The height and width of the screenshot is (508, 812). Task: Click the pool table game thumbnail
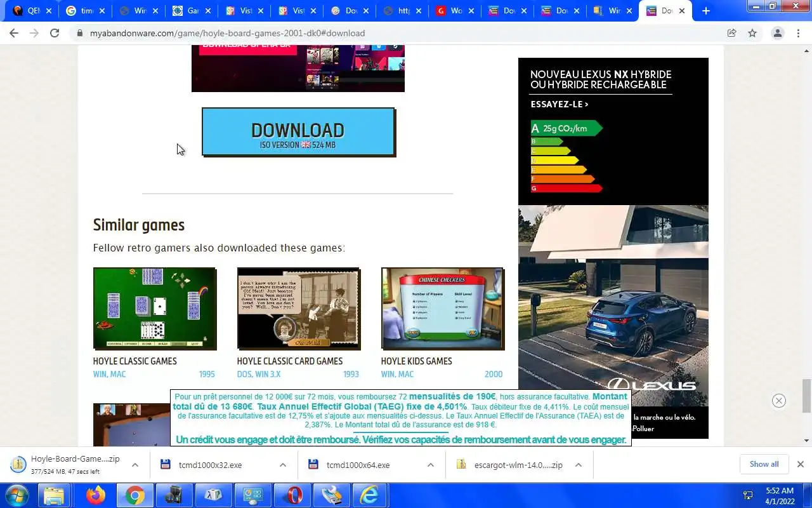132,425
